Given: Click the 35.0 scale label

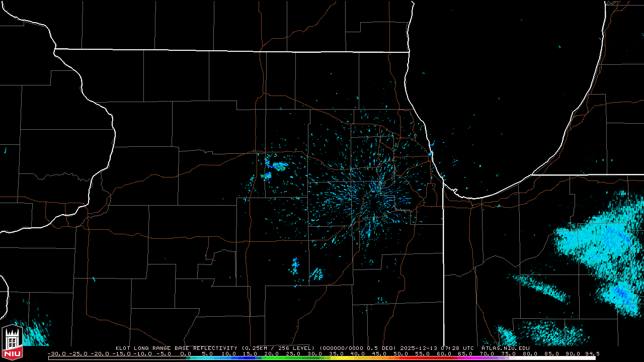Looking at the screenshot, I should tap(336, 353).
